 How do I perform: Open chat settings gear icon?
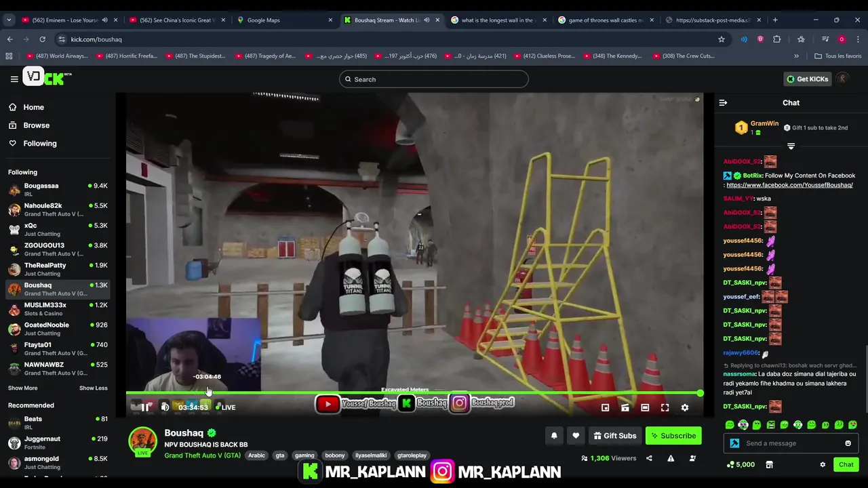[823, 465]
